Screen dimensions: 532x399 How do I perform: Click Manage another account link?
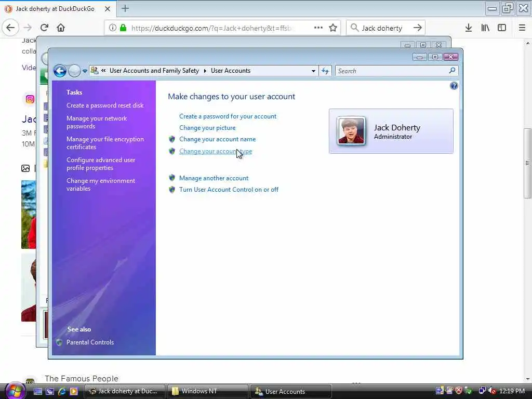(214, 178)
